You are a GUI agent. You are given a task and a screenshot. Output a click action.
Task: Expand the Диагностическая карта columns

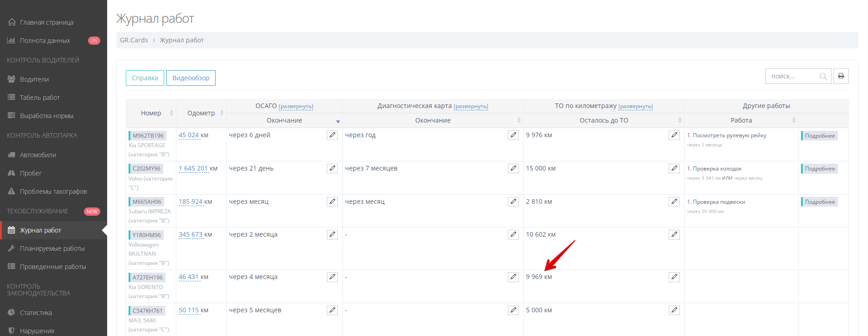pyautogui.click(x=471, y=106)
